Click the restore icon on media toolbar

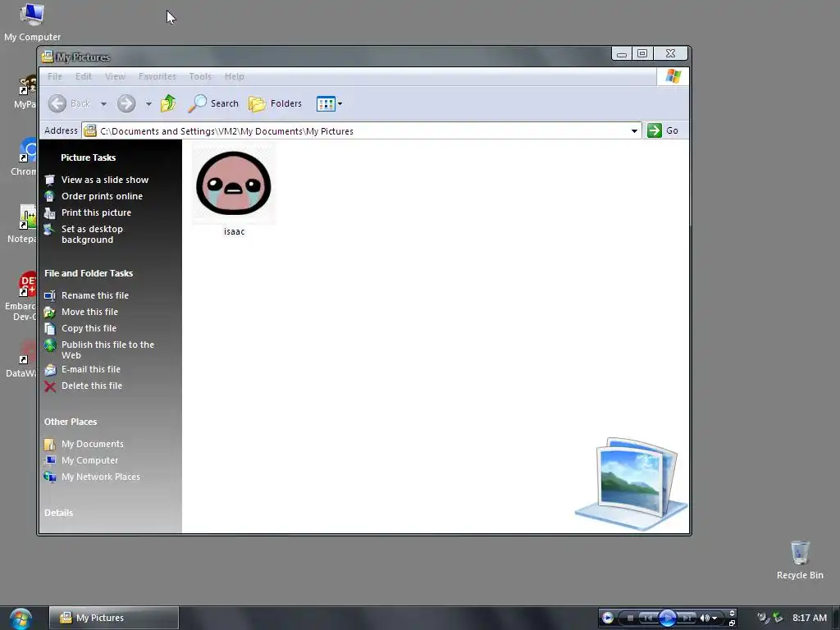pyautogui.click(x=733, y=623)
